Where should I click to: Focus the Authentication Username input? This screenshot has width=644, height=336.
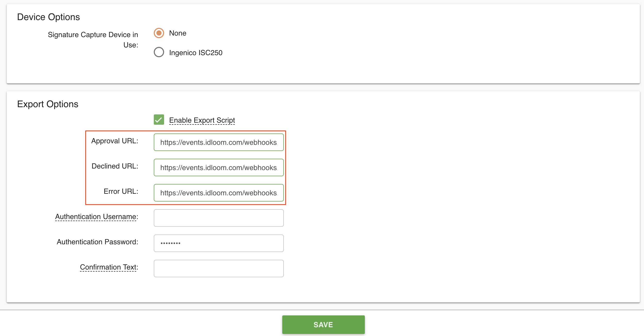(219, 218)
